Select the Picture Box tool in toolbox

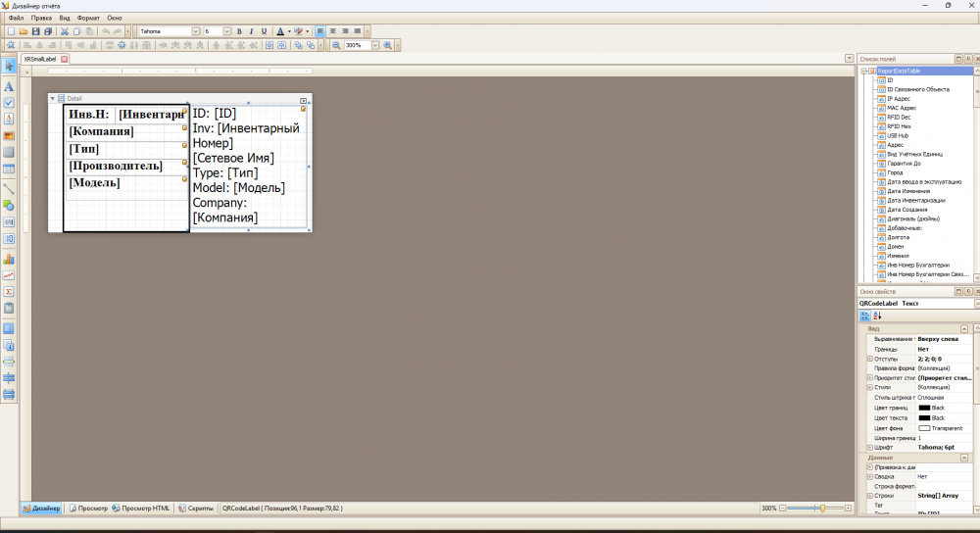point(9,135)
